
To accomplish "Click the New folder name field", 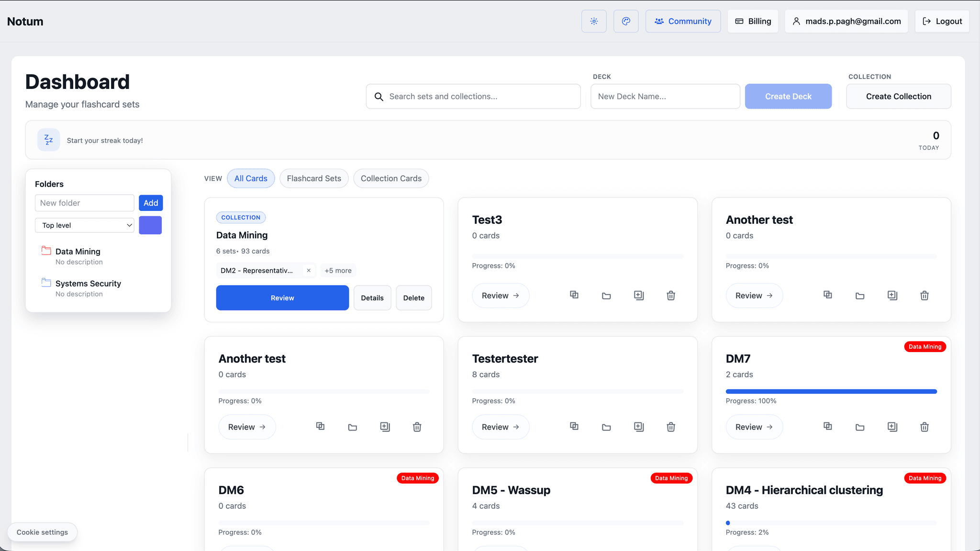I will pyautogui.click(x=85, y=203).
